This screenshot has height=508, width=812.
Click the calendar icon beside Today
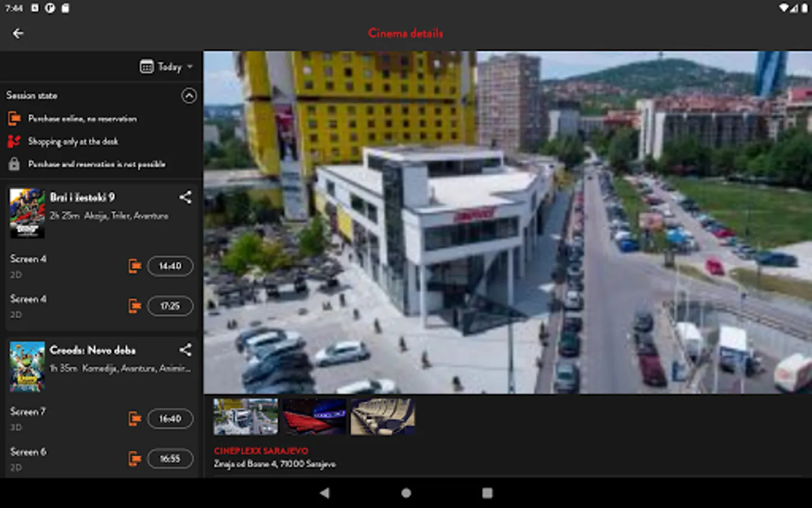coord(147,67)
